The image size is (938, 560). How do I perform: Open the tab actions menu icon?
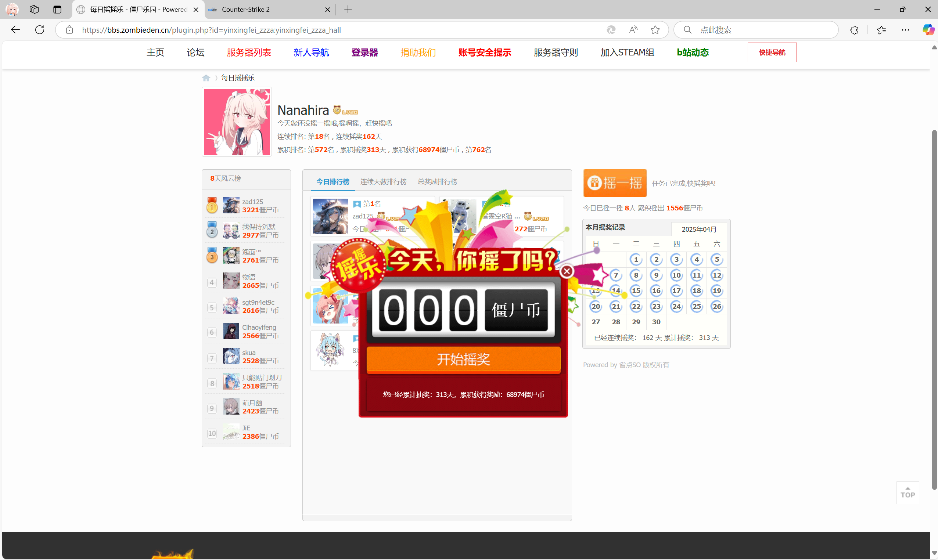click(x=57, y=10)
